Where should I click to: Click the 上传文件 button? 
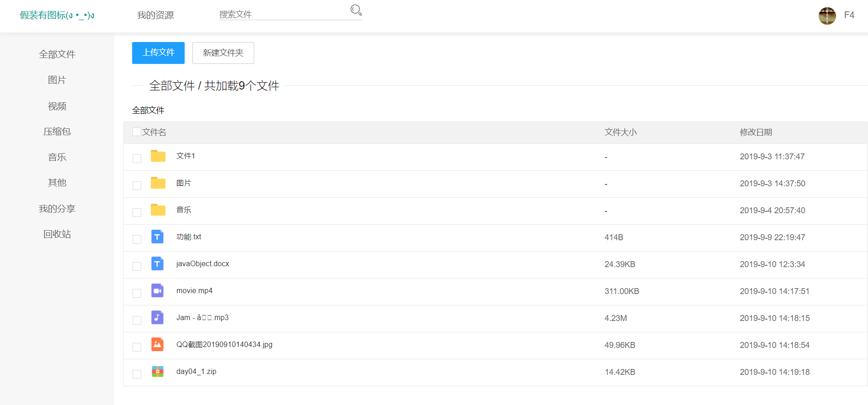pos(158,53)
